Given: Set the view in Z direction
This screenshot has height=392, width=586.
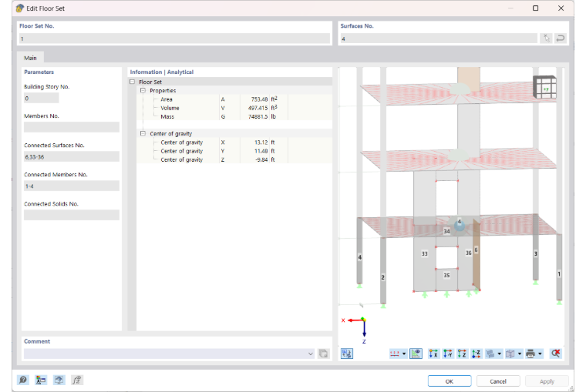Looking at the screenshot, I should click(462, 353).
